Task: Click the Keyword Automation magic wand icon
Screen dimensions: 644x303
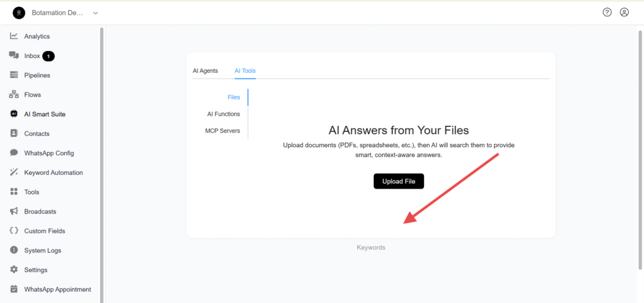Action: point(14,172)
